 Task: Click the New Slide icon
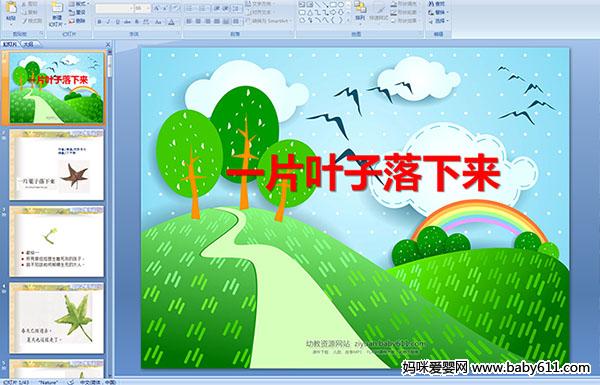[x=57, y=8]
